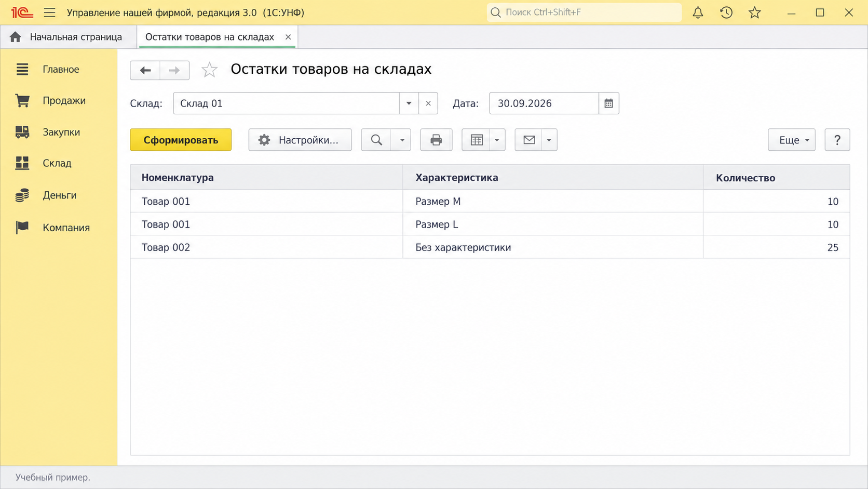868x489 pixels.
Task: Open the calendar date picker
Action: coord(608,103)
